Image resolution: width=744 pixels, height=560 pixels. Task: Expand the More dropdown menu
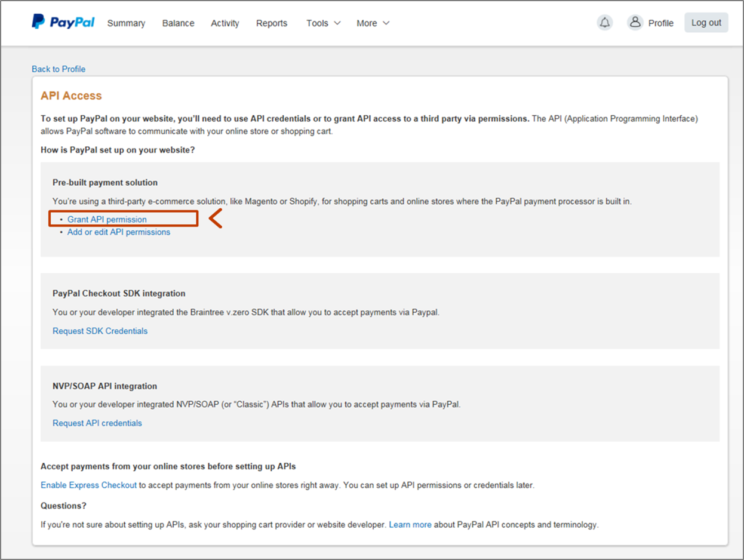pyautogui.click(x=373, y=23)
